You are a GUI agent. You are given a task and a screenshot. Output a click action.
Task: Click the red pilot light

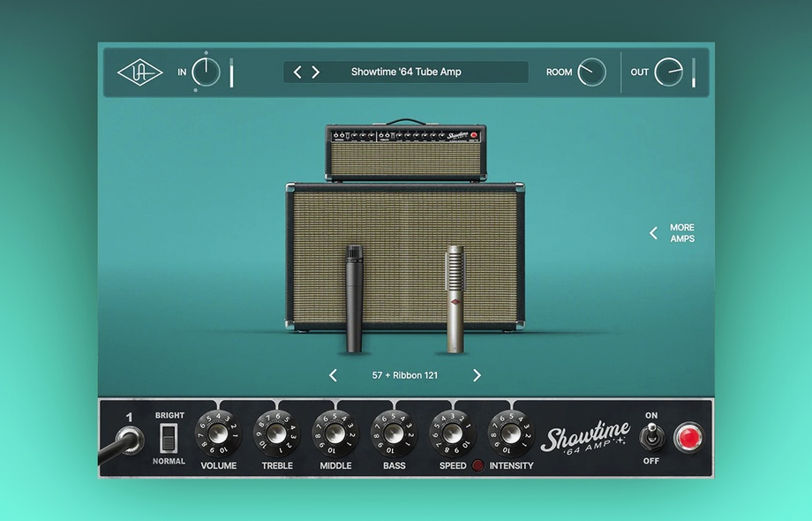click(x=688, y=436)
